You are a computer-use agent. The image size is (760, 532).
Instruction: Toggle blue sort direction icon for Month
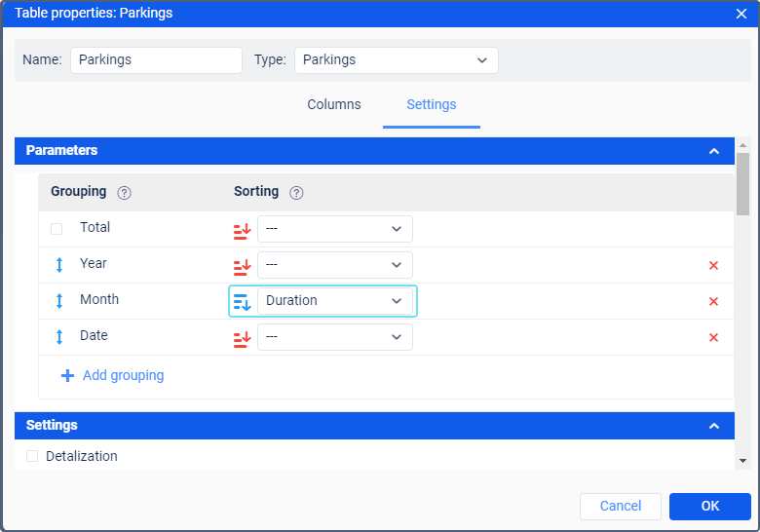pos(242,301)
